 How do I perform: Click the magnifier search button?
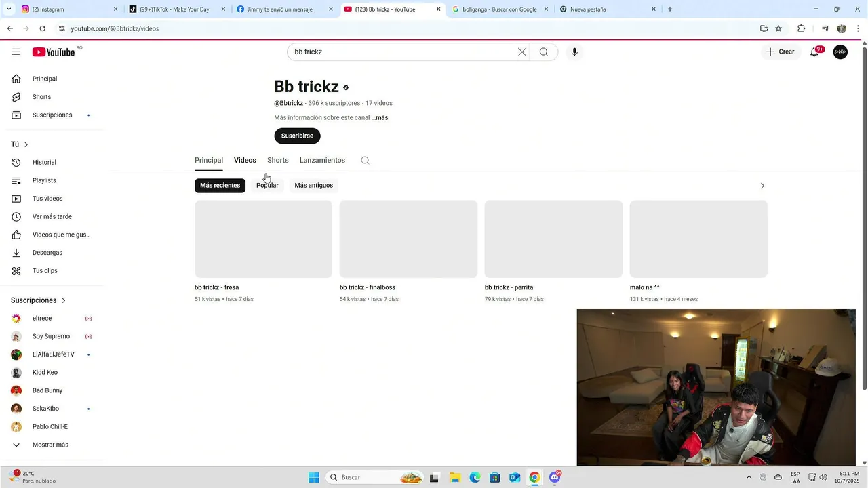544,52
